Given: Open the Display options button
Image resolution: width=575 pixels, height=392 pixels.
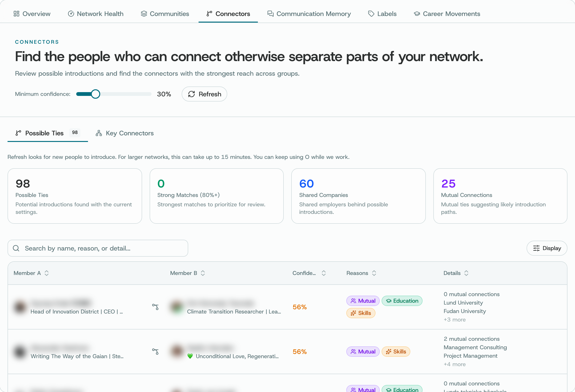Looking at the screenshot, I should 547,248.
